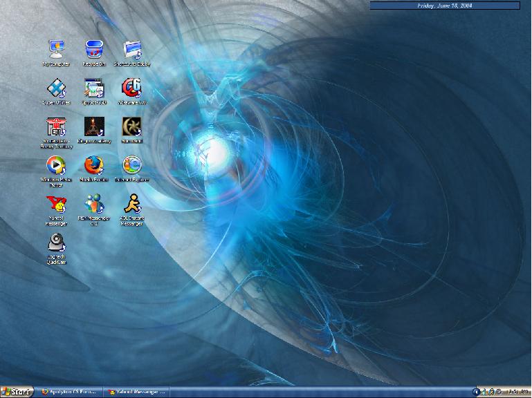Image resolution: width=532 pixels, height=398 pixels.
Task: Launch Mozilla Firefox browser
Action: pos(94,165)
